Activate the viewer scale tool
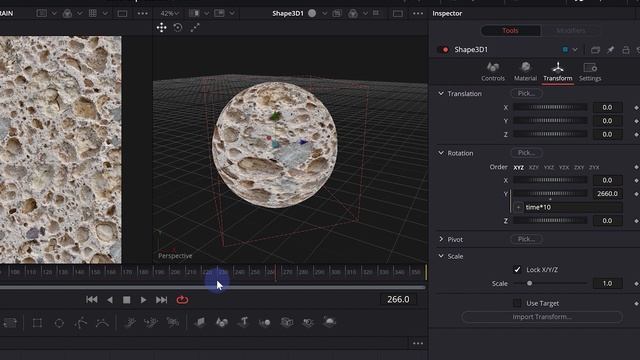 [x=195, y=27]
